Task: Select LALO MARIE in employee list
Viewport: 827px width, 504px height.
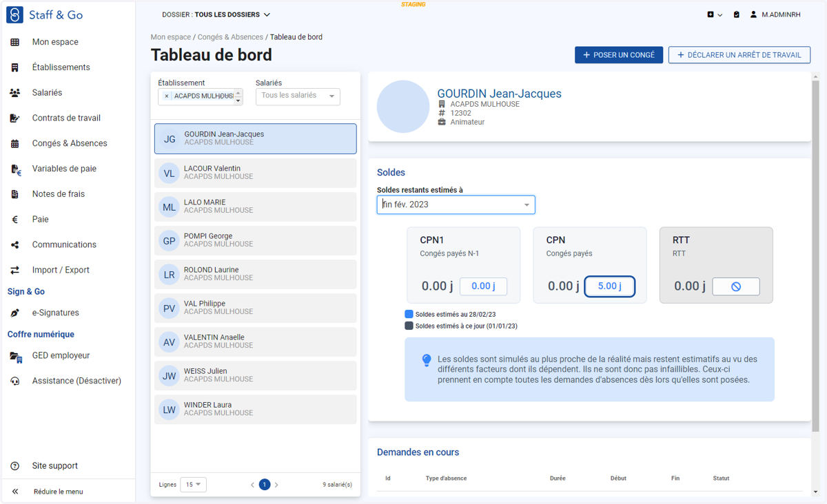Action: [256, 207]
